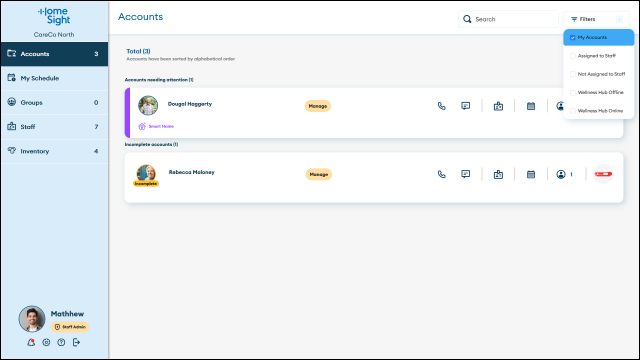Click the Smart Home house icon
The image size is (640, 360).
tap(142, 126)
